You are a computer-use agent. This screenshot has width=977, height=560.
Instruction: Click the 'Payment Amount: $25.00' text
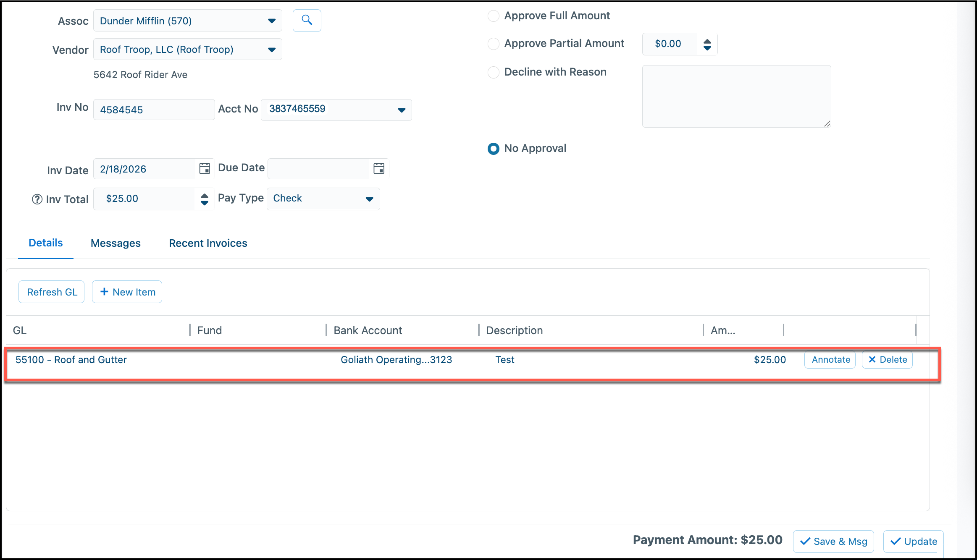pyautogui.click(x=707, y=540)
